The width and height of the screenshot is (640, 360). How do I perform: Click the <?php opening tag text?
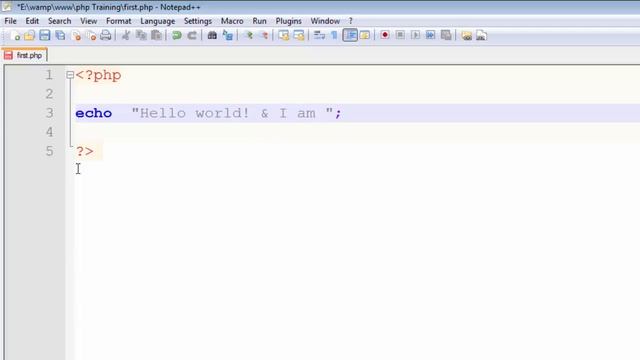pyautogui.click(x=98, y=76)
